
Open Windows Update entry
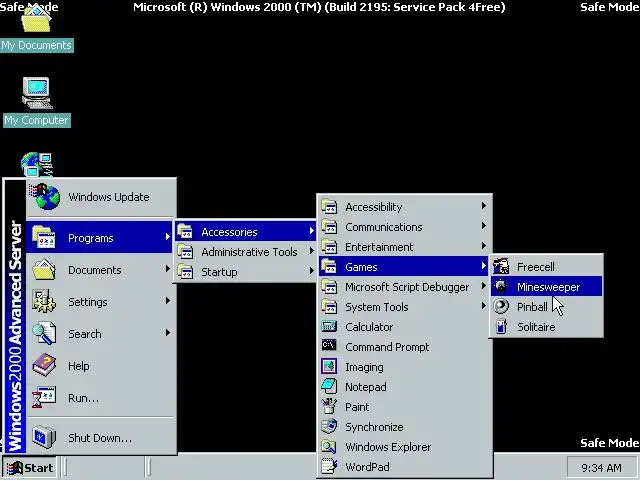101,197
